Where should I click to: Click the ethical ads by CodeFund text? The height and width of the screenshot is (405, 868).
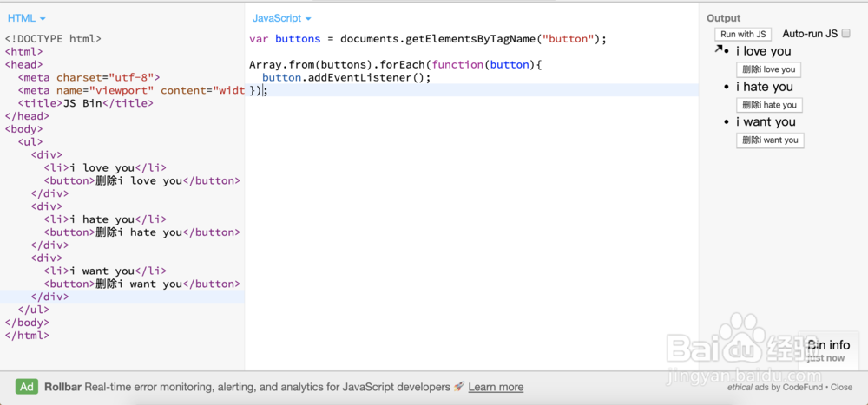tap(777, 388)
